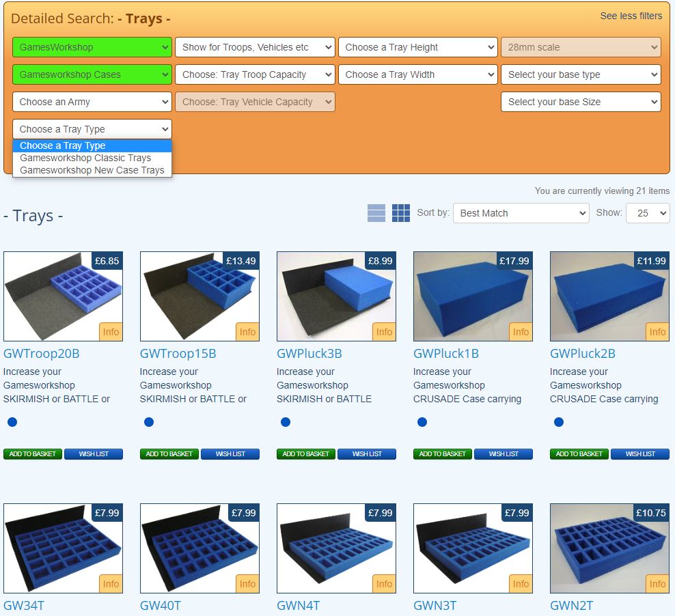Viewport: 675px width, 616px height.
Task: Open Info badge on GWPluck1B image
Action: pyautogui.click(x=521, y=332)
